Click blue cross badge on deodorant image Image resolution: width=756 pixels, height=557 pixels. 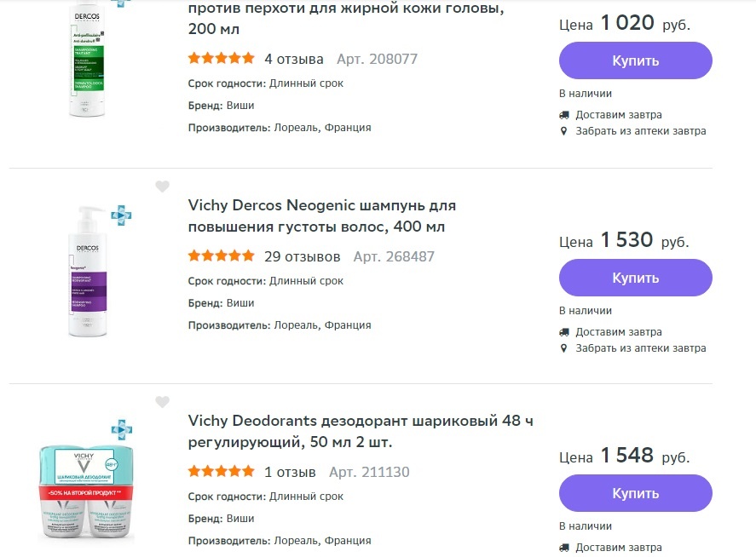point(122,430)
